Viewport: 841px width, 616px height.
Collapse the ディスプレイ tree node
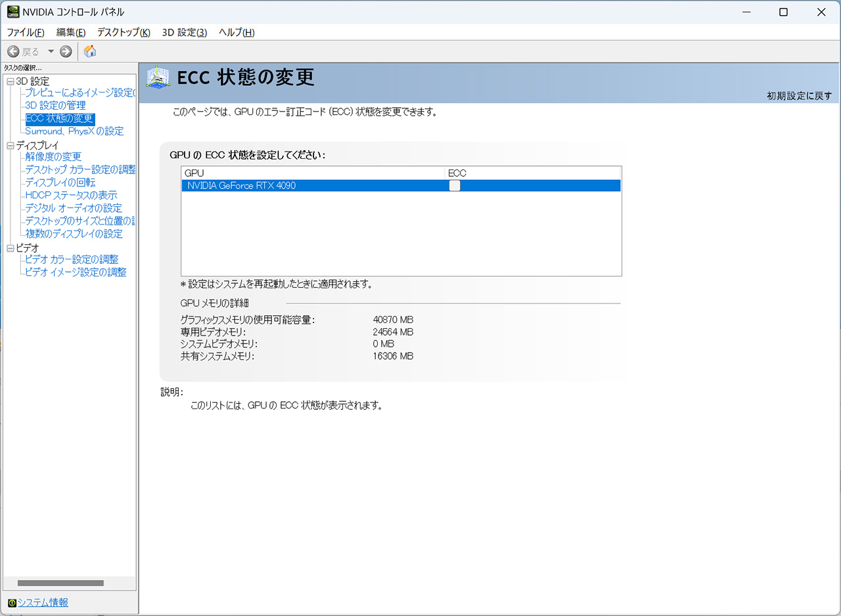[x=10, y=146]
